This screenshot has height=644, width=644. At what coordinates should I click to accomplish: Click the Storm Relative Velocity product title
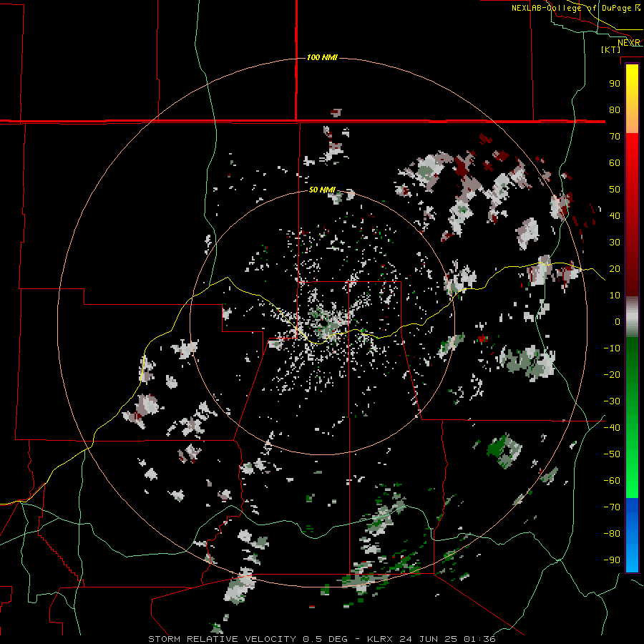tap(222, 639)
